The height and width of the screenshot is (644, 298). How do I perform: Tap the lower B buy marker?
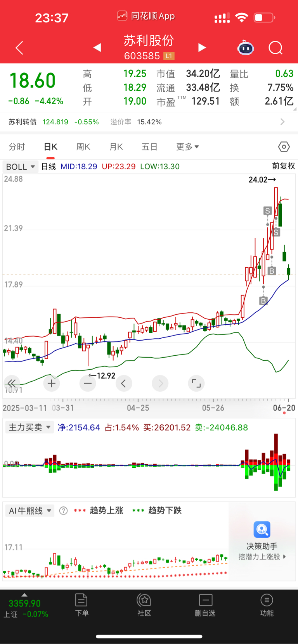point(263,300)
